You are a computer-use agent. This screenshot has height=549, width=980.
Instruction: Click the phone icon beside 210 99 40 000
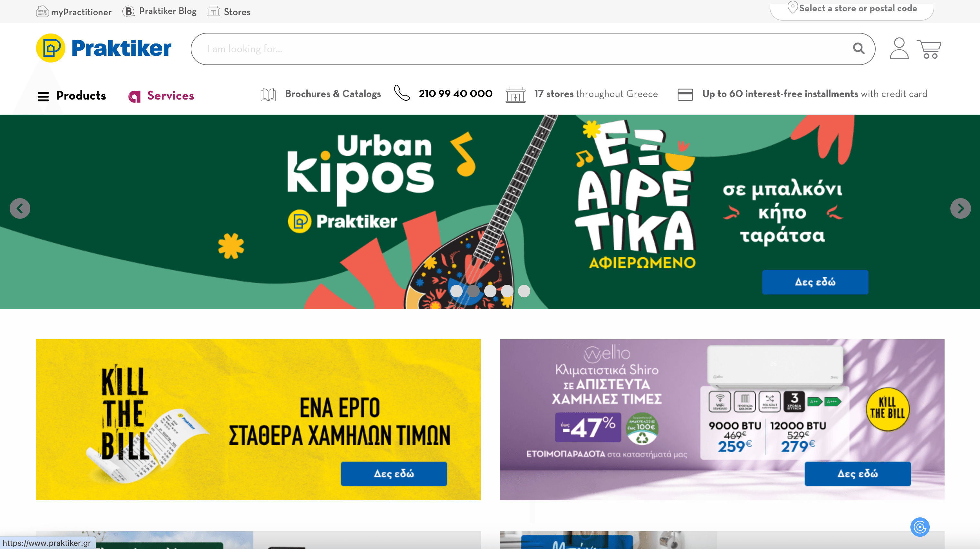(401, 93)
